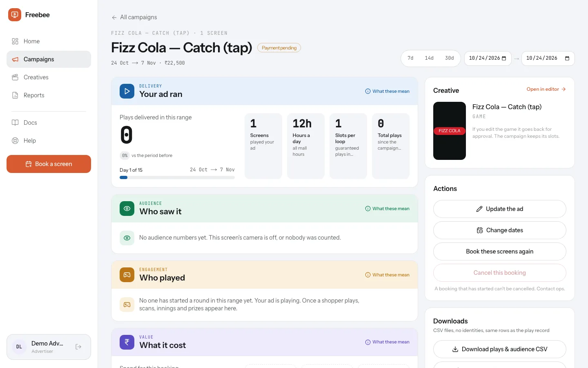588x368 pixels.
Task: Click the Total plays stat card
Action: [391, 146]
